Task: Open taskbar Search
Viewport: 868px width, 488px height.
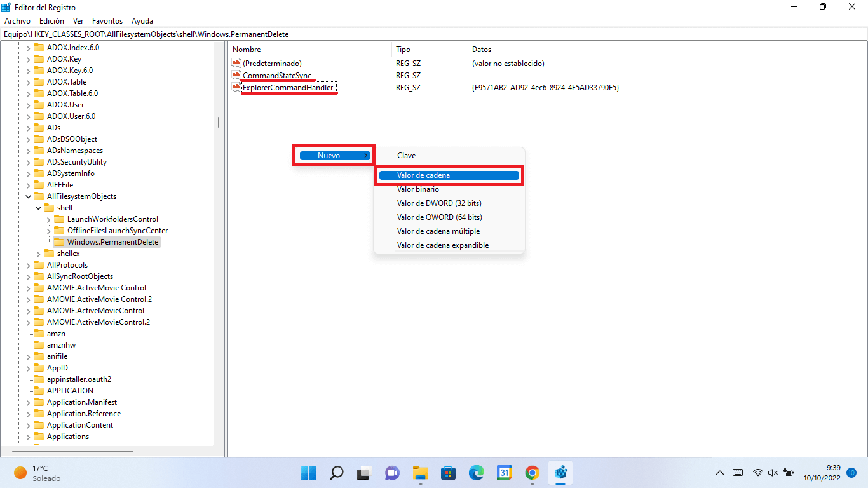Action: click(336, 473)
